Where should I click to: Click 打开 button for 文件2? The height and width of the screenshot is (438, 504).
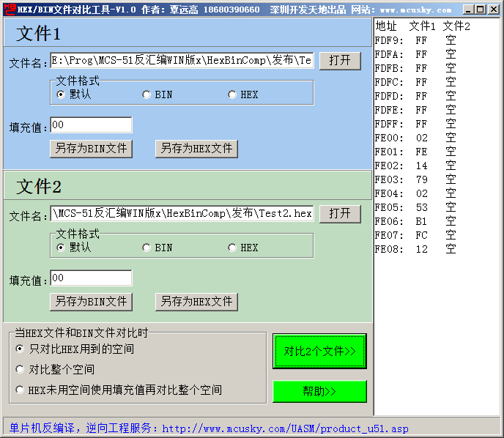click(340, 214)
